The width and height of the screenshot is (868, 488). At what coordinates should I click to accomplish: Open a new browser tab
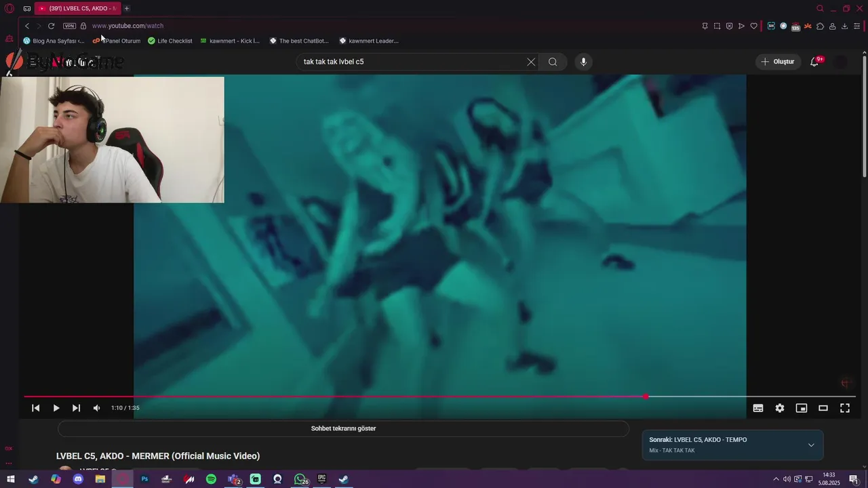[x=126, y=8]
